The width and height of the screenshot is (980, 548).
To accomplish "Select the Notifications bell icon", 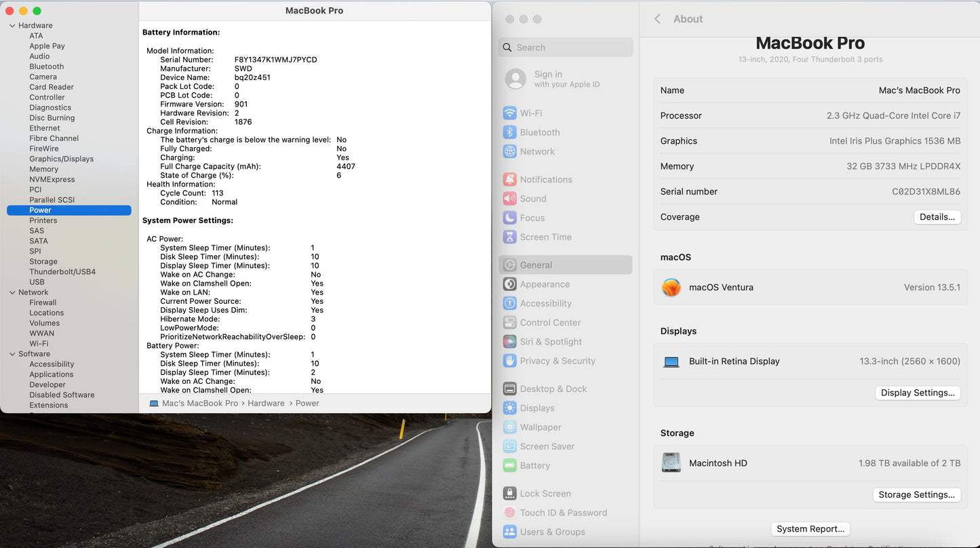I will 509,180.
